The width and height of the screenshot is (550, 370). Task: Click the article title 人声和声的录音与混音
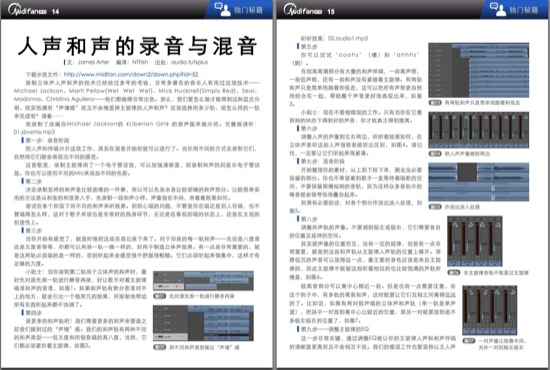pos(137,46)
